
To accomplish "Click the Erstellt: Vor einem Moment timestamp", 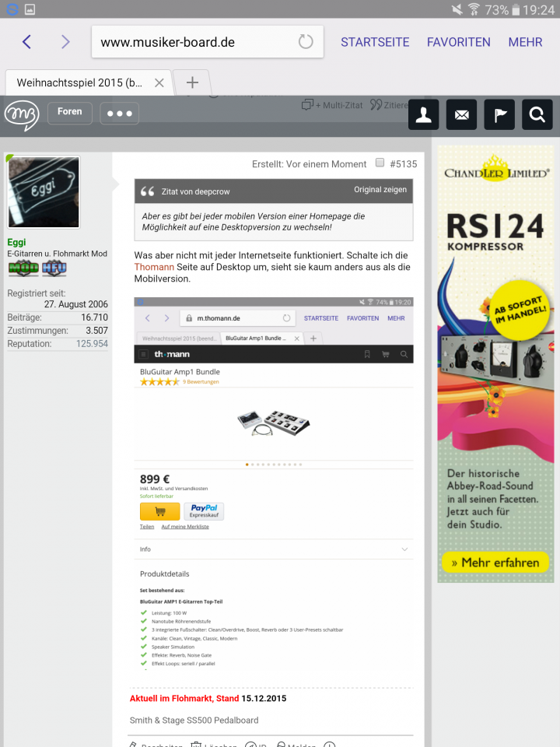I will tap(309, 164).
